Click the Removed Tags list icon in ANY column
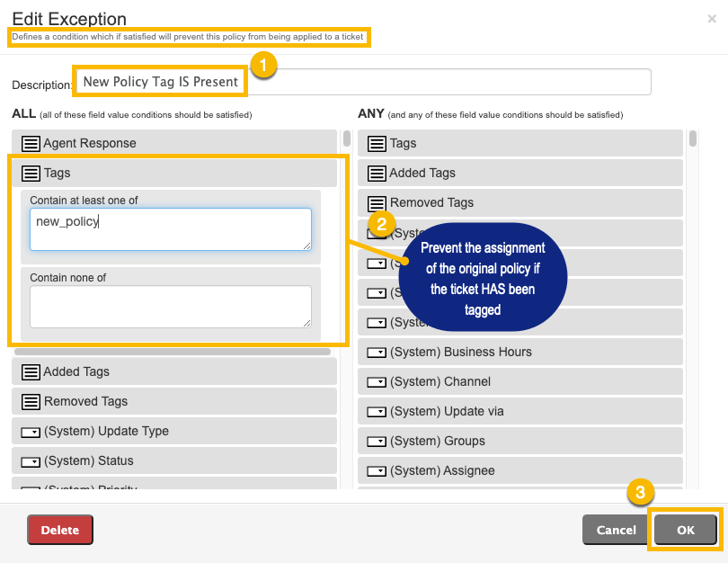The image size is (728, 563). click(x=377, y=203)
